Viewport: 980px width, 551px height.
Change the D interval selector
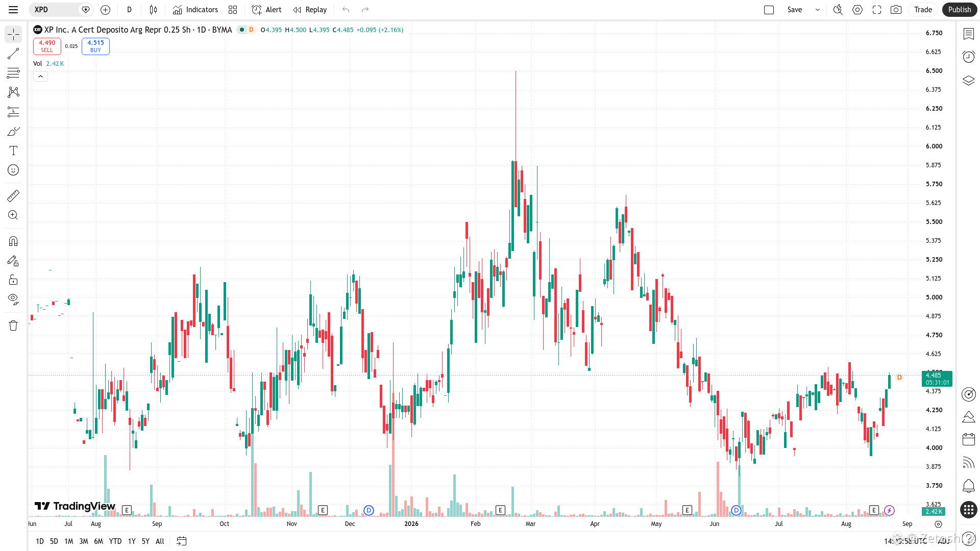click(x=130, y=10)
